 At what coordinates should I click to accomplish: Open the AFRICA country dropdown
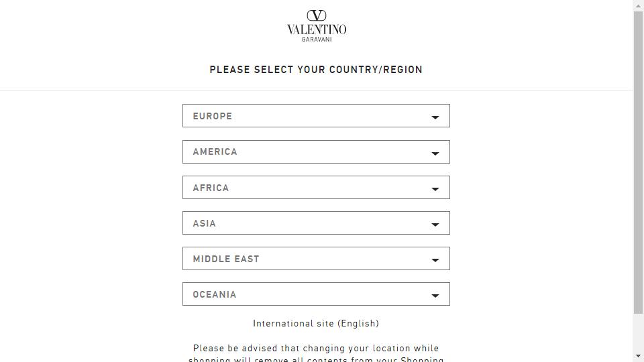(x=316, y=188)
